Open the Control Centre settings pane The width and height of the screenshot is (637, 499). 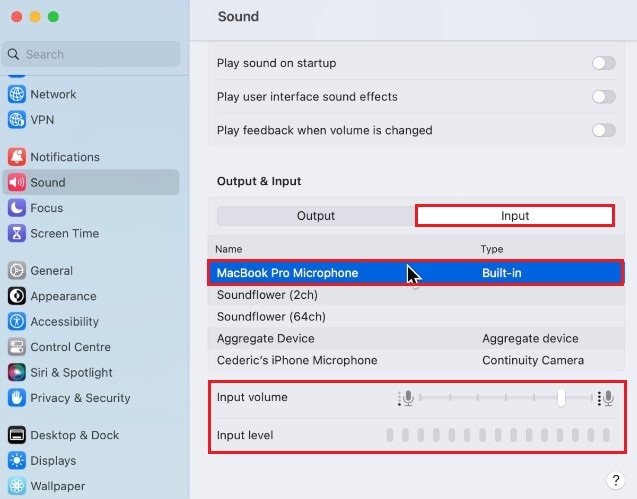coord(70,347)
